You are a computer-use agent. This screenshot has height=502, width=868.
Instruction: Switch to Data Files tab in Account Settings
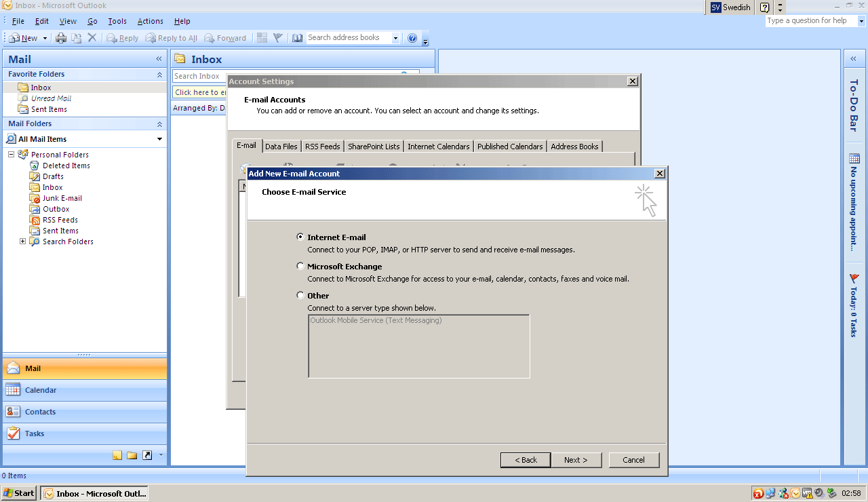point(281,147)
